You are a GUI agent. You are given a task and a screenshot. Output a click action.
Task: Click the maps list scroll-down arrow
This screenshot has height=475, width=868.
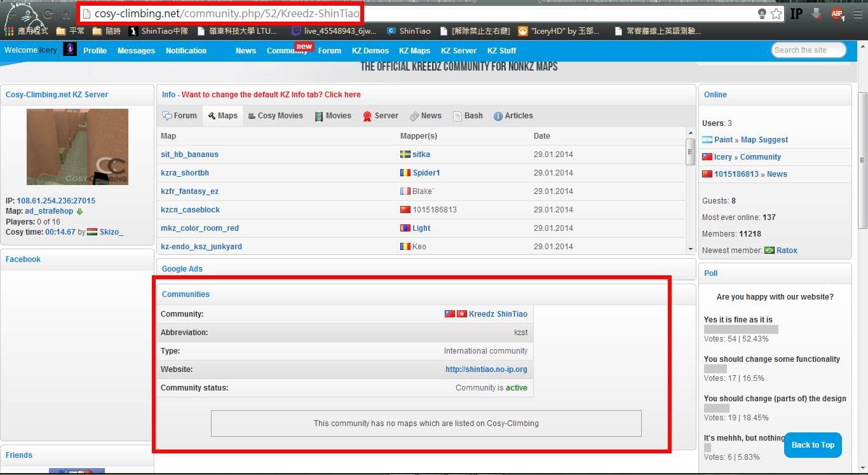coord(691,249)
